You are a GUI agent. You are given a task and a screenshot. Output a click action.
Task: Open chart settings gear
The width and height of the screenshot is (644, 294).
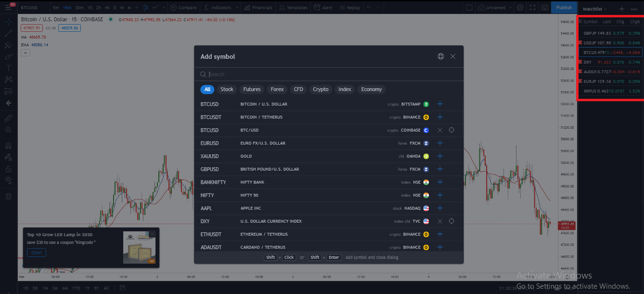pyautogui.click(x=520, y=8)
